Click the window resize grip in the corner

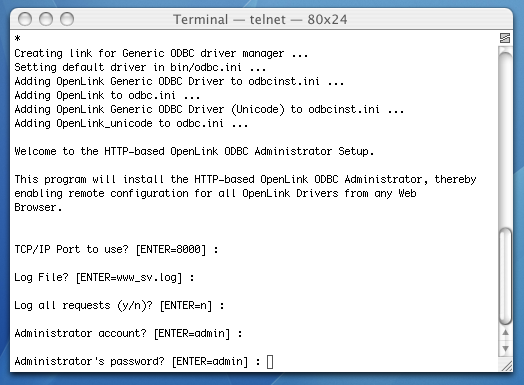506,366
